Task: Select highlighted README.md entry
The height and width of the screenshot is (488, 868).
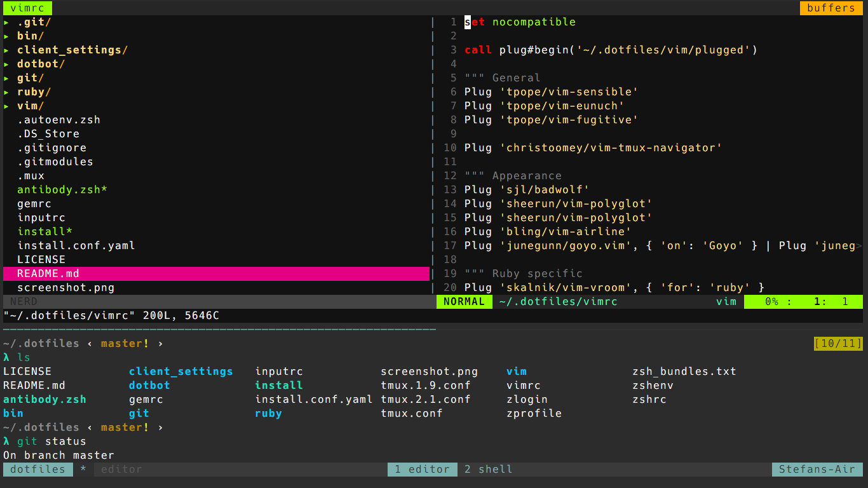Action: pyautogui.click(x=216, y=274)
